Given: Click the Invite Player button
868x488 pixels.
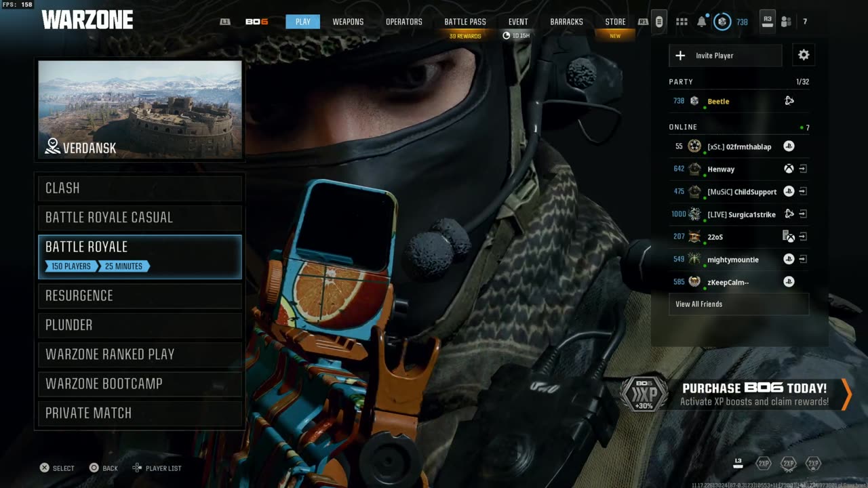Looking at the screenshot, I should pos(725,56).
